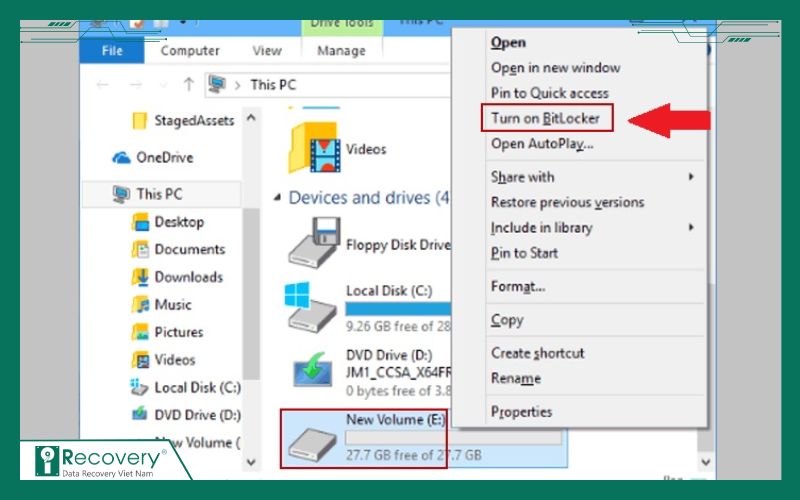Select This PC in the navigation pane

tap(161, 194)
